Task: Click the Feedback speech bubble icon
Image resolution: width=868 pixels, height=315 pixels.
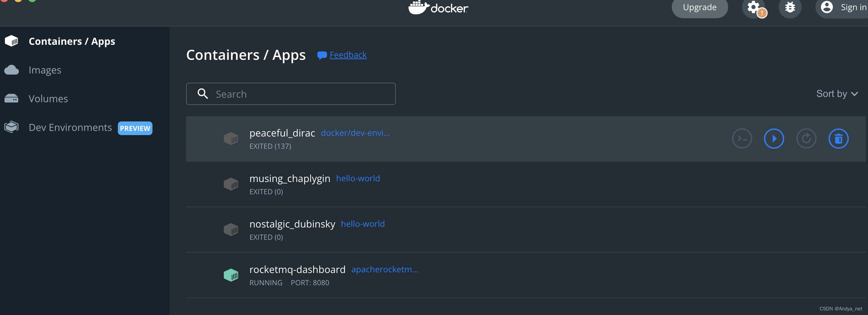Action: [x=322, y=55]
